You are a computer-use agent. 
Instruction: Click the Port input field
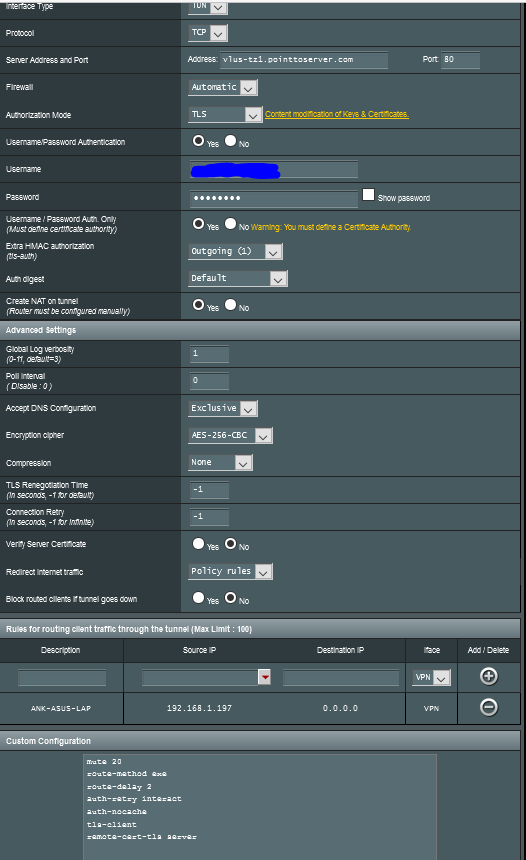coord(460,60)
